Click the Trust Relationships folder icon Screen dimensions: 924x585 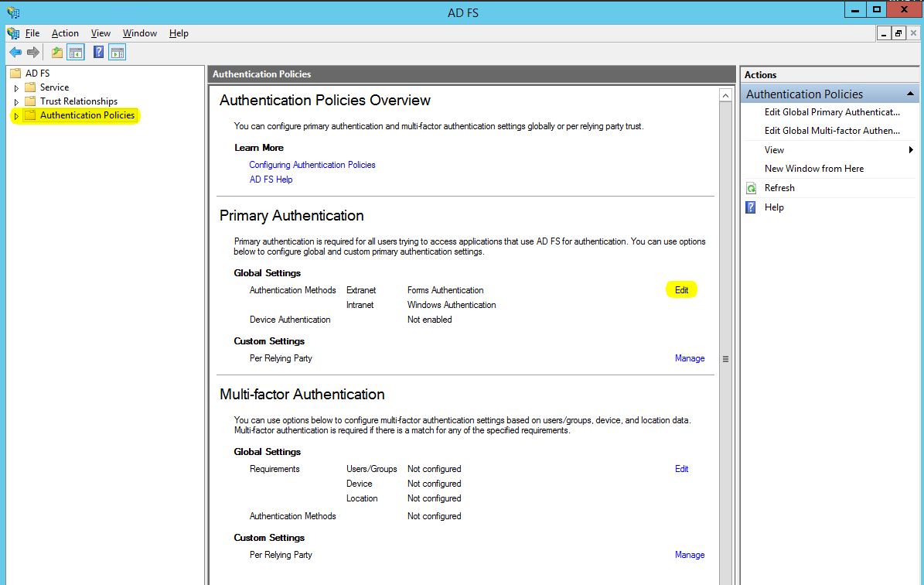point(30,101)
